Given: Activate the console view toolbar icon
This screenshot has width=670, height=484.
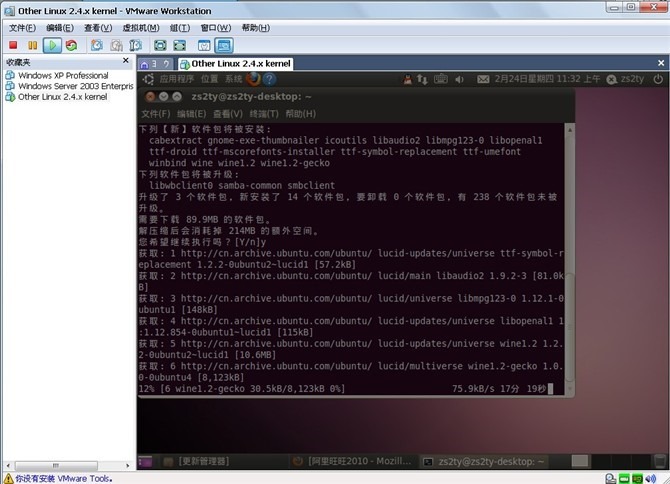Looking at the screenshot, I should click(224, 45).
